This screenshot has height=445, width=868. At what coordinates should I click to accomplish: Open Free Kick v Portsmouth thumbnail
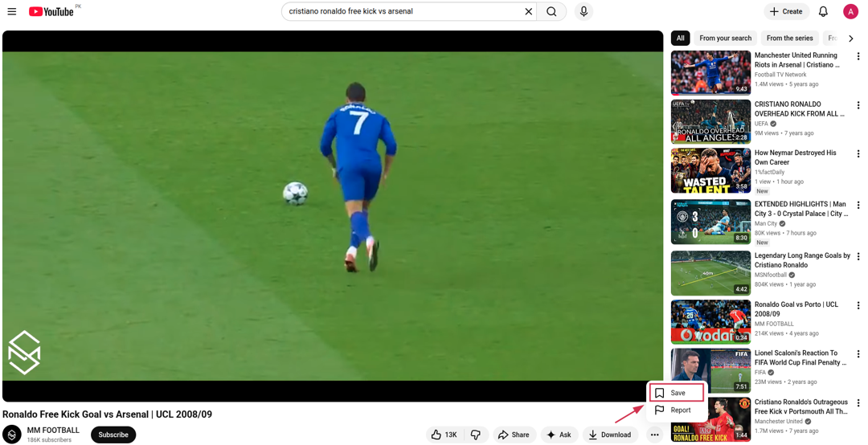710,419
